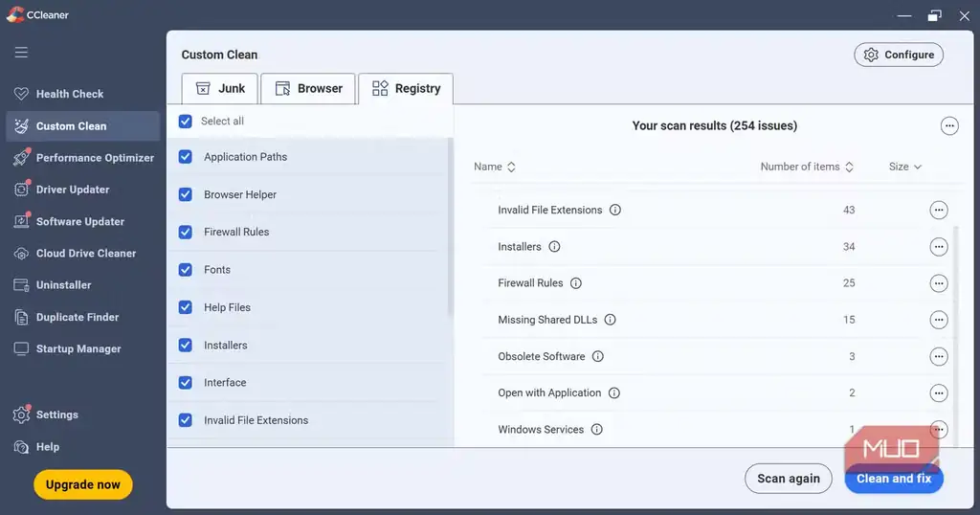This screenshot has width=980, height=515.
Task: Sort by Number of items
Action: pos(806,167)
